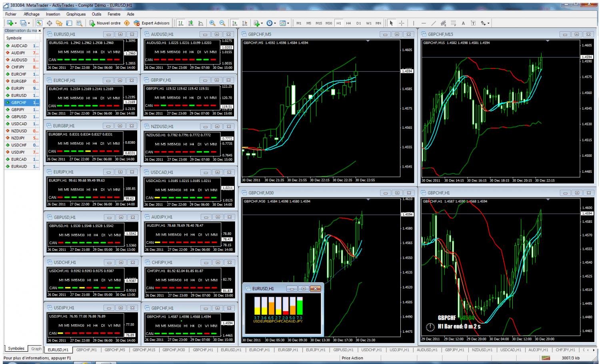Toggle Expert Advisors on or off
600x364 pixels.
click(x=152, y=23)
